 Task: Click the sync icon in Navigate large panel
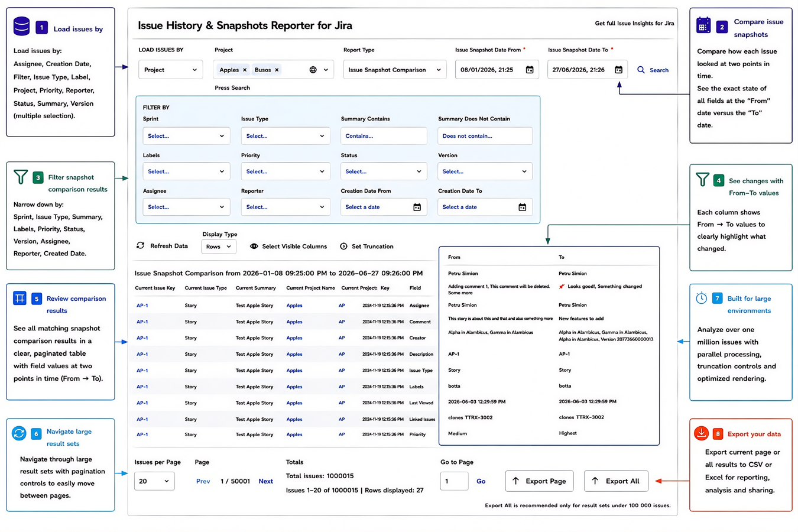point(19,433)
